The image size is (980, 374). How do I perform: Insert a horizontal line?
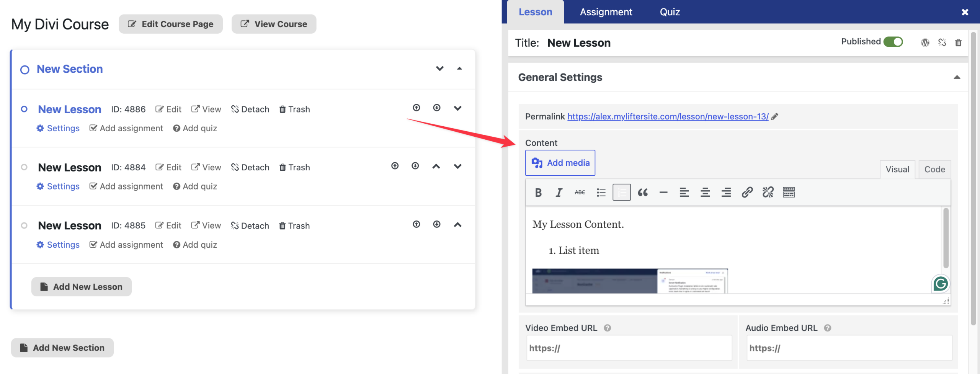[663, 192]
